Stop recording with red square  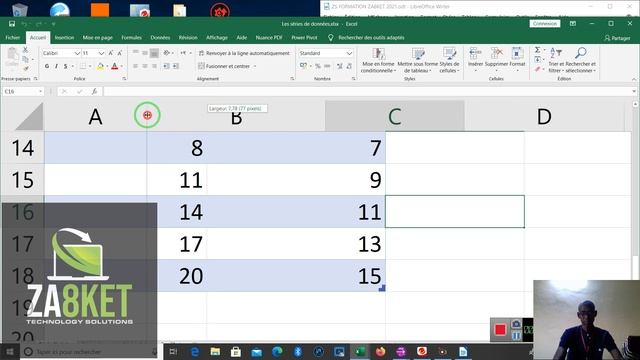coord(500,329)
